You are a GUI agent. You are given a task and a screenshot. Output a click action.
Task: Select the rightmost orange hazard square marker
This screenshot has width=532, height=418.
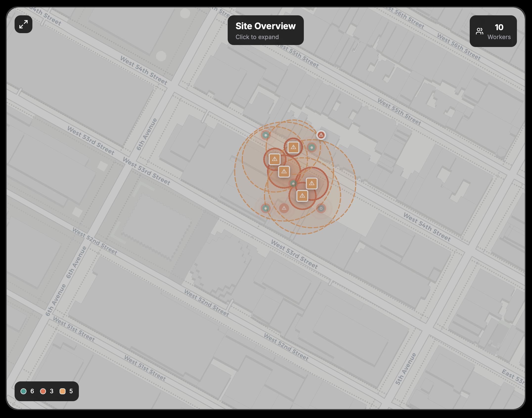[x=311, y=183]
